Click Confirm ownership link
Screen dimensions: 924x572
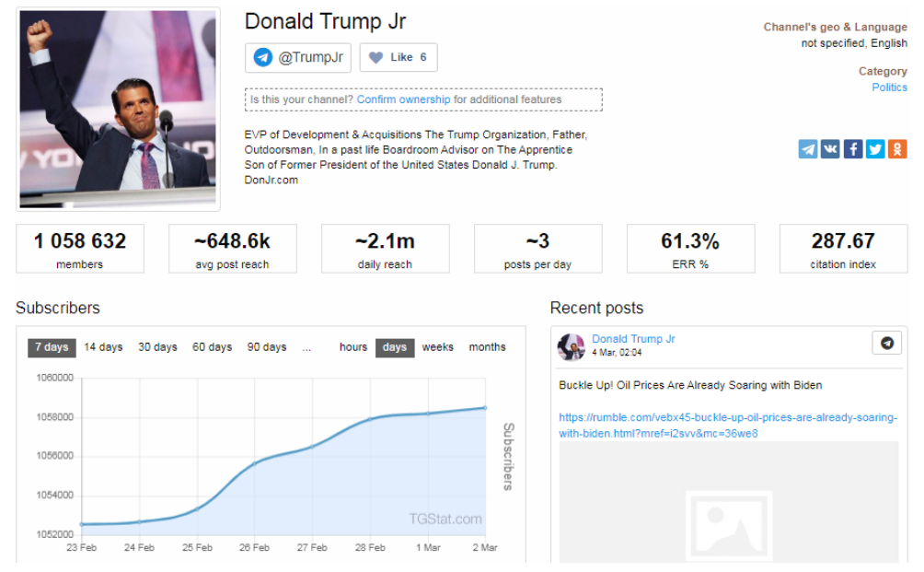coord(404,99)
